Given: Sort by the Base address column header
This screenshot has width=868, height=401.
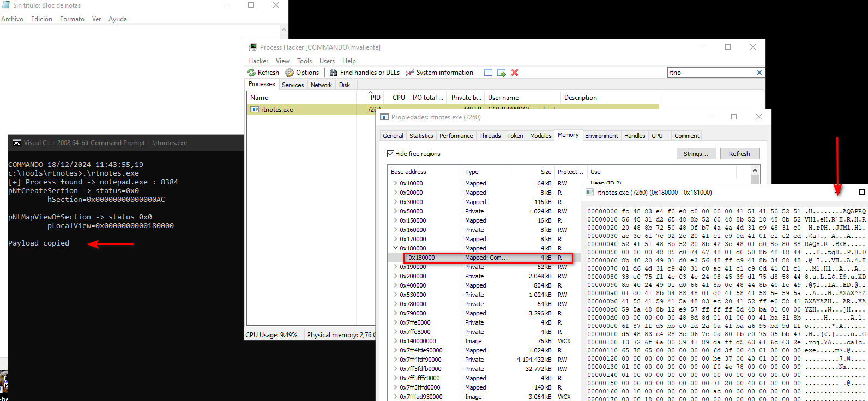Looking at the screenshot, I should (424, 172).
